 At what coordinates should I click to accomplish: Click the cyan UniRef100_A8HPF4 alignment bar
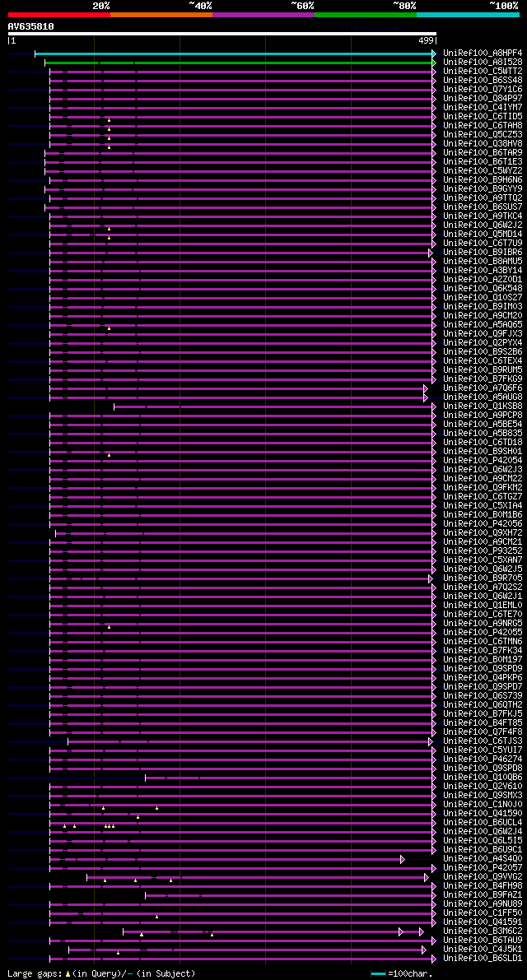click(x=234, y=53)
